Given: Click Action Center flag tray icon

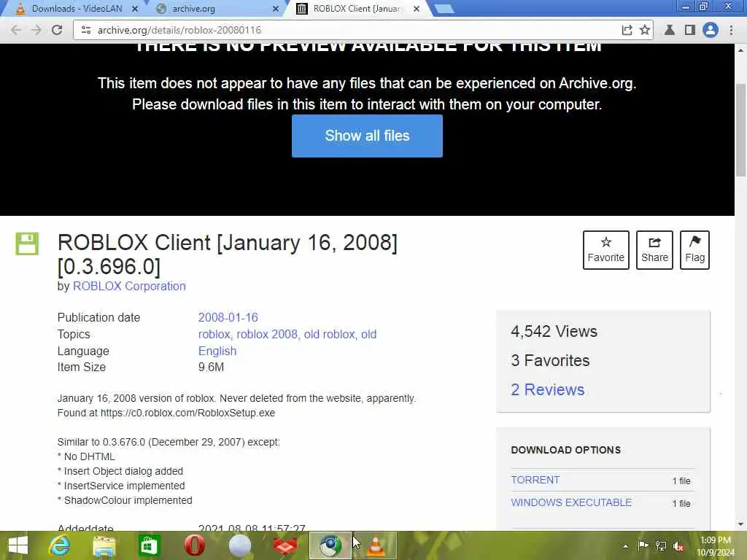Looking at the screenshot, I should click(643, 545).
